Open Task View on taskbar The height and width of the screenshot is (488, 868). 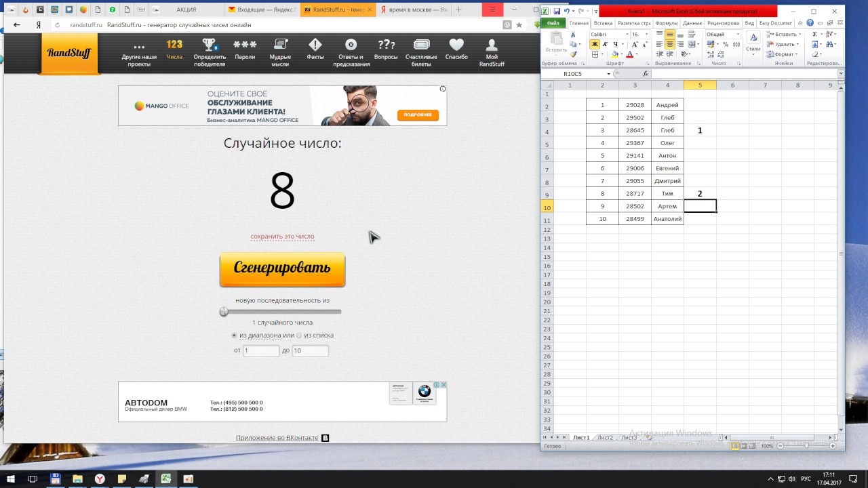point(33,479)
